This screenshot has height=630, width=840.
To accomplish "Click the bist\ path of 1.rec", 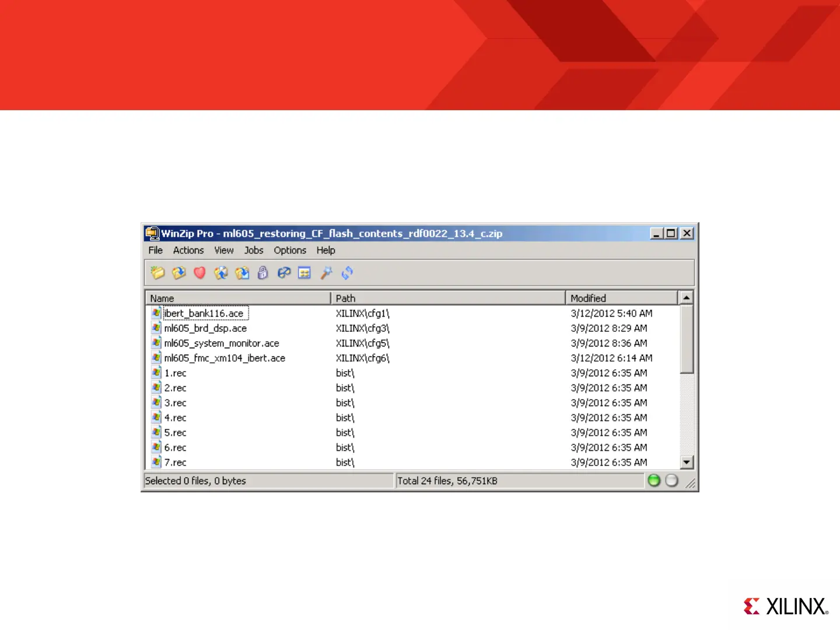I will [345, 373].
